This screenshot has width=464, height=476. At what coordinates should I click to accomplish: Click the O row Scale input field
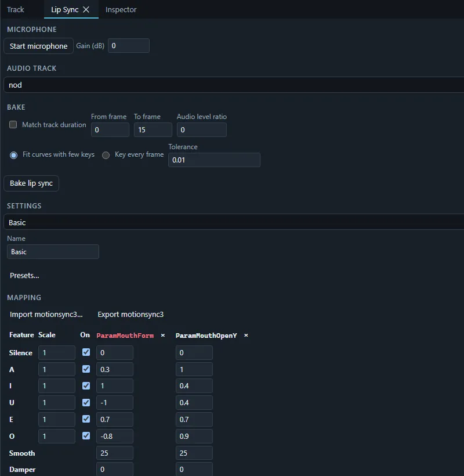click(x=57, y=436)
